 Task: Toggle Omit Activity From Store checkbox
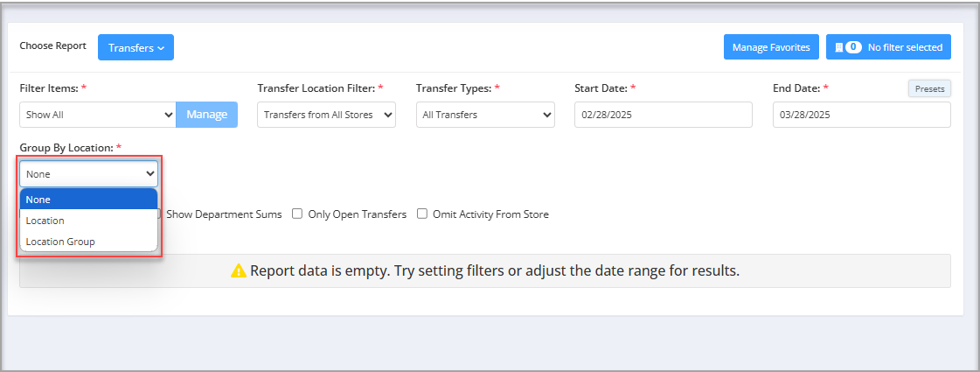pyautogui.click(x=422, y=214)
